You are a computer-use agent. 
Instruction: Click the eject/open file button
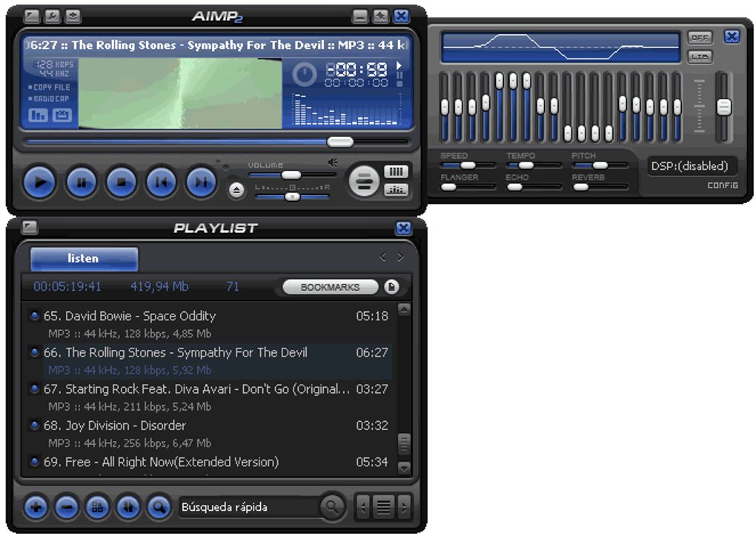[236, 190]
